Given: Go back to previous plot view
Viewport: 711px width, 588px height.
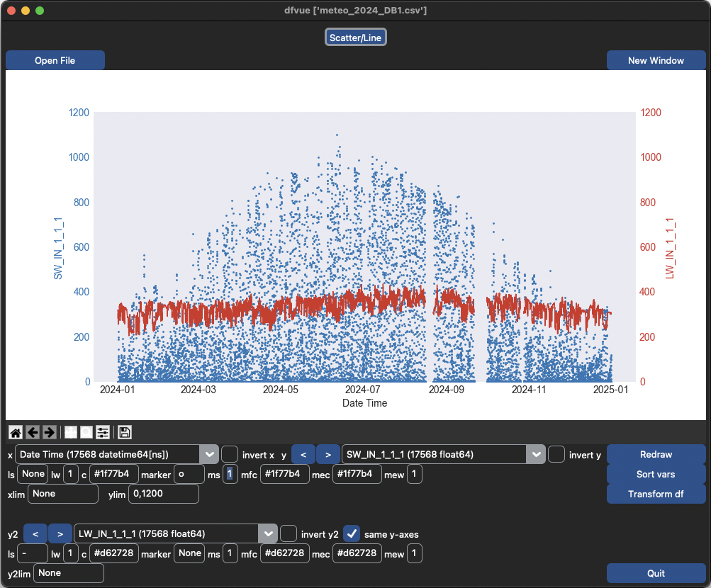Looking at the screenshot, I should pos(33,432).
